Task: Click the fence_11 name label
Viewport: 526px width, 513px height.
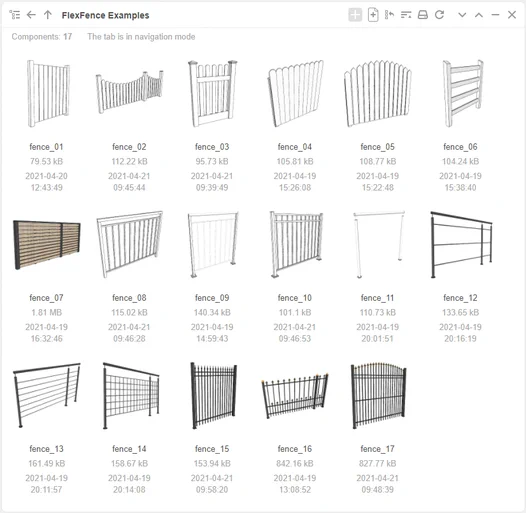Action: tap(378, 298)
